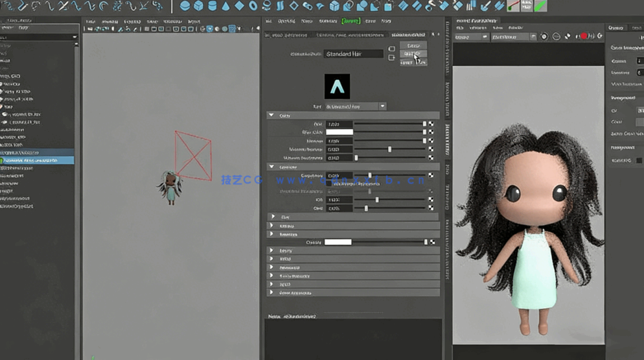Screen dimensions: 644x360
Task: Click the checker map button at the end of the Opacity row
Action: 431,242
